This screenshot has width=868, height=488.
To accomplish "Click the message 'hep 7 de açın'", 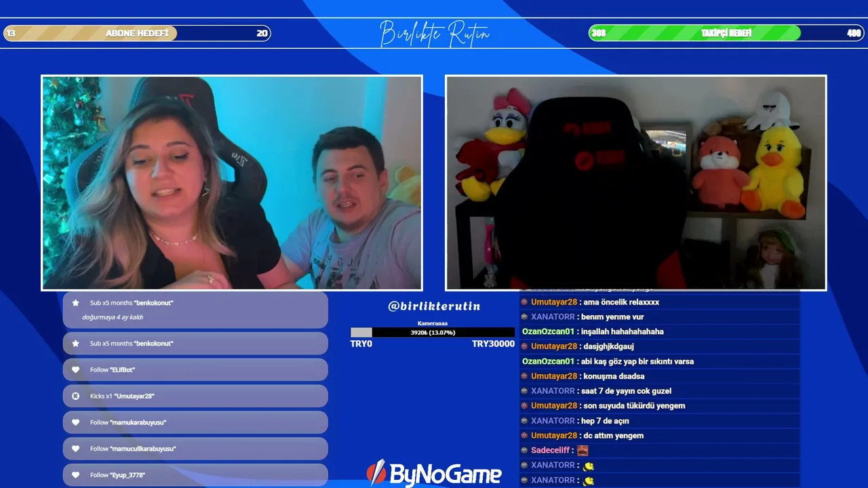I will click(605, 421).
